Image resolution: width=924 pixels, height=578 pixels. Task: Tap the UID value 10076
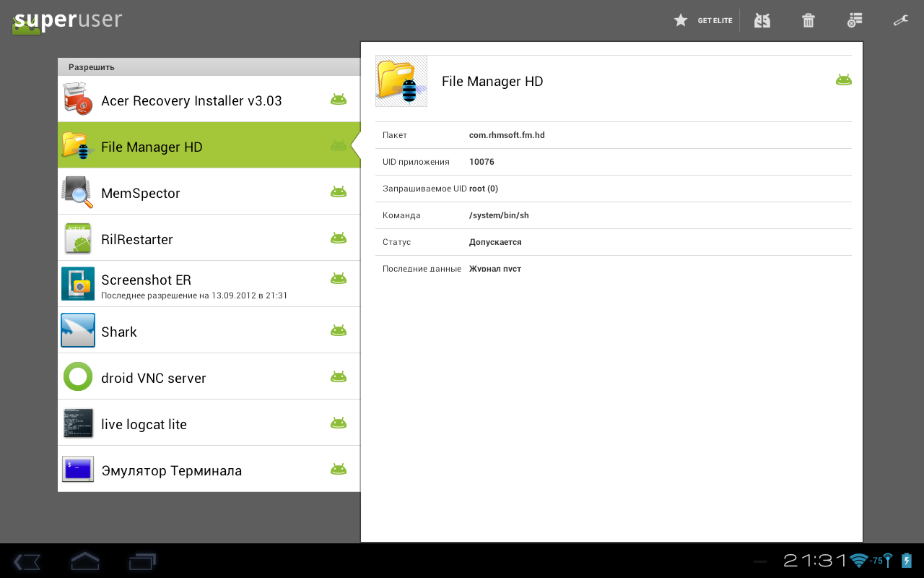[481, 162]
